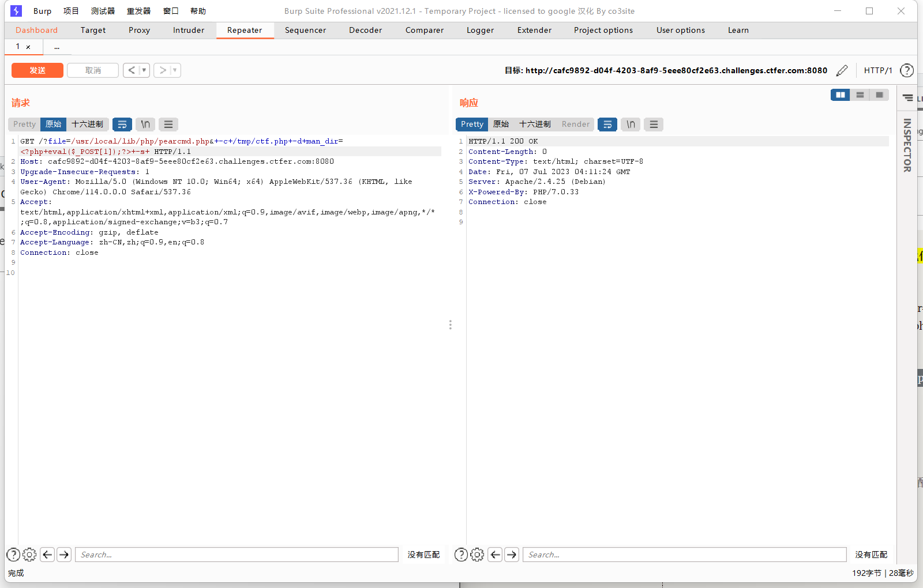Image resolution: width=923 pixels, height=588 pixels.
Task: Choose top-bottom stacked layout icon
Action: tap(860, 95)
